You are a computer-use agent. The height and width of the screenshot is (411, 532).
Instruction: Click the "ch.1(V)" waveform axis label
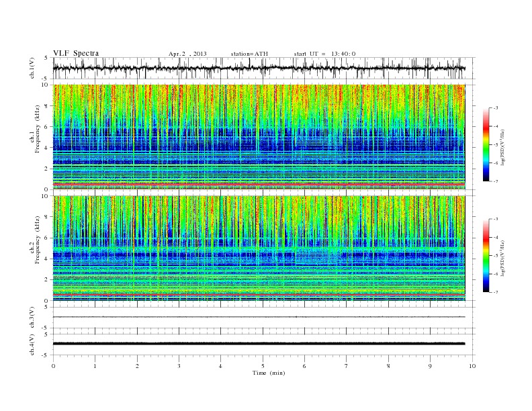[x=32, y=68]
